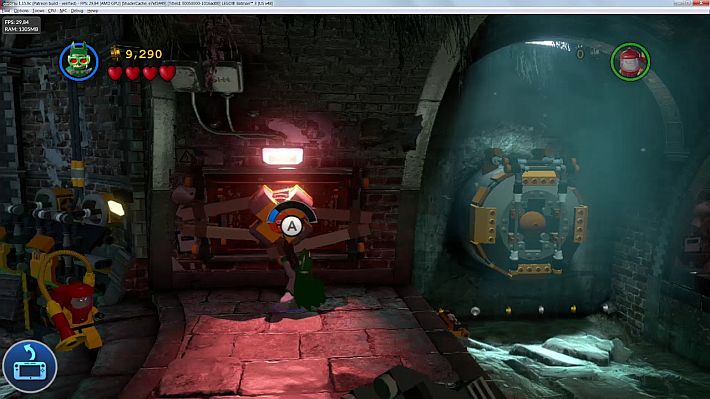Screen dimensions: 710x399
Task: Click the Wii U gamepad swap icon
Action: click(30, 366)
